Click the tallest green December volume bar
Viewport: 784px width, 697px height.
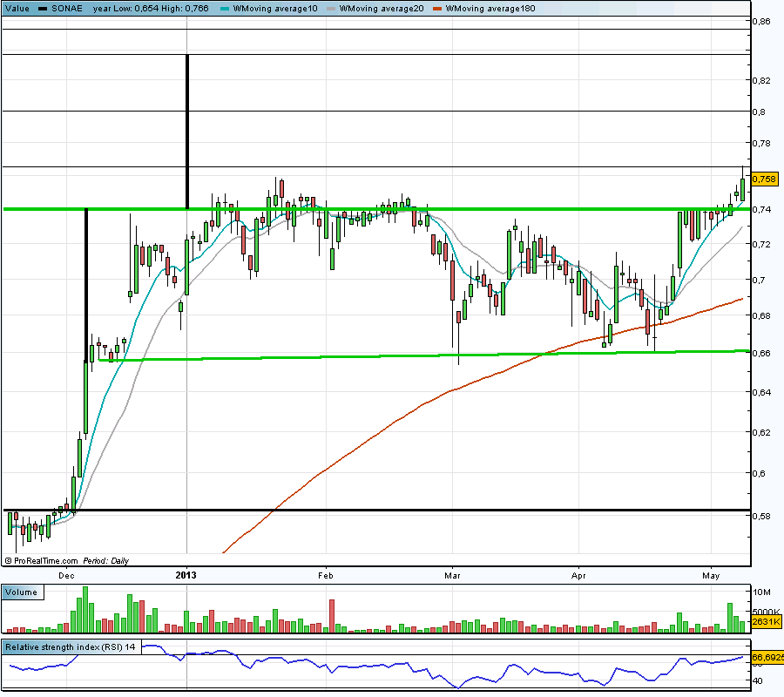[85, 610]
